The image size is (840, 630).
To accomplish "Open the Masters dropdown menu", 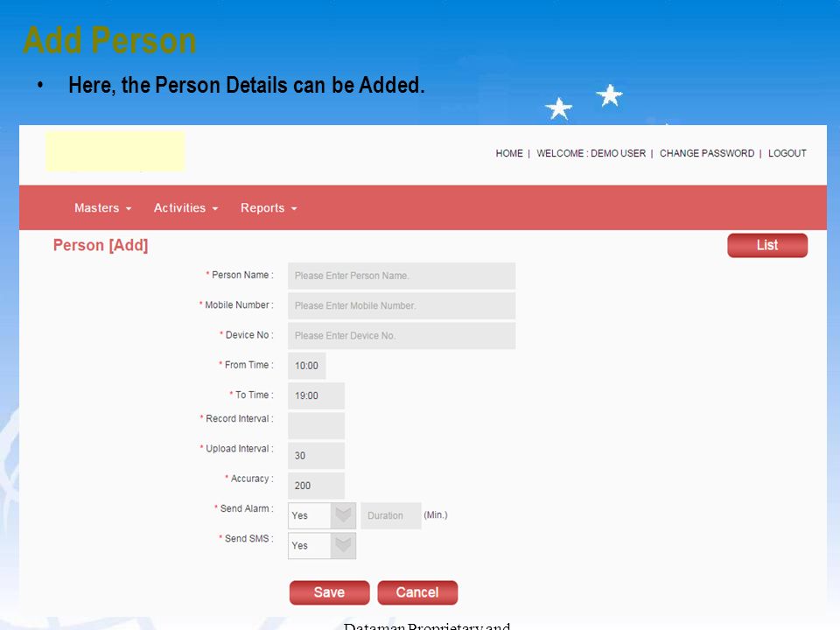I will (x=103, y=208).
